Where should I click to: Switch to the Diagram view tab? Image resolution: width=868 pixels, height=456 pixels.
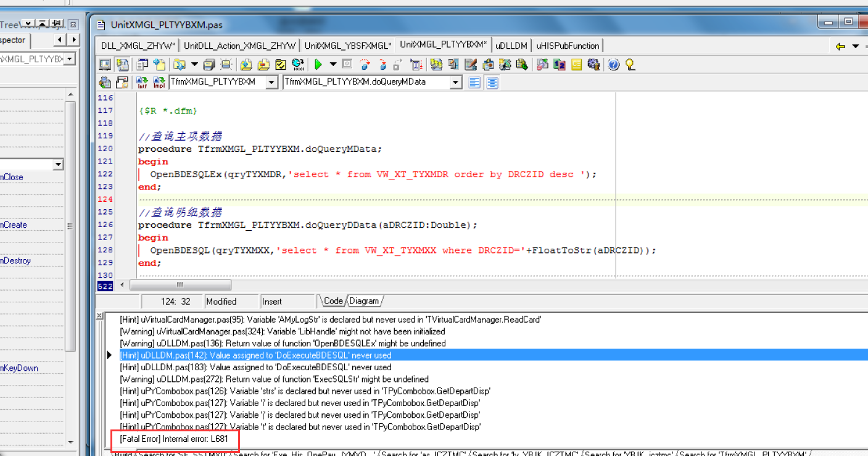(364, 301)
